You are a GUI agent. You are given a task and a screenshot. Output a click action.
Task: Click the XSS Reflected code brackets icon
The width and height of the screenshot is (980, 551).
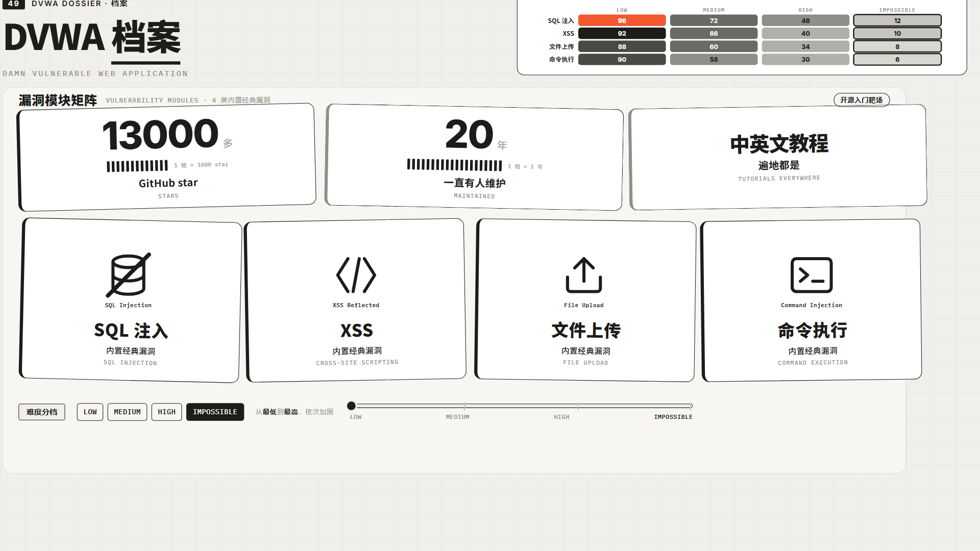[356, 275]
